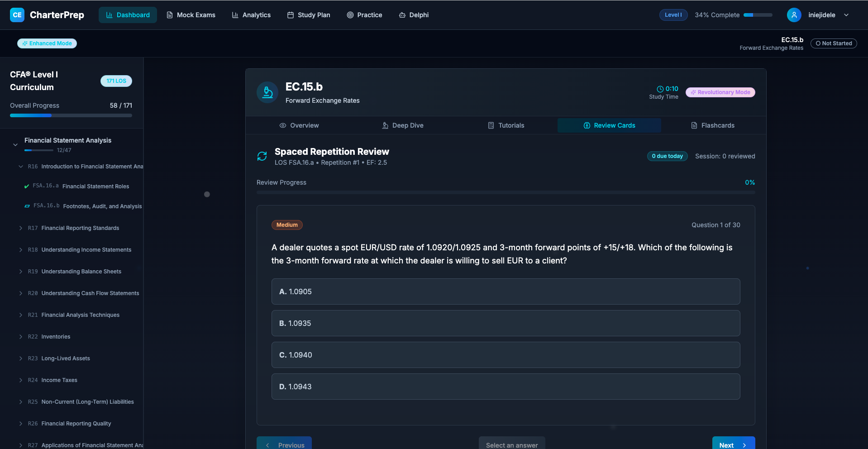
Task: Click the in-progress icon beside FSA.16.b
Action: pyautogui.click(x=27, y=206)
